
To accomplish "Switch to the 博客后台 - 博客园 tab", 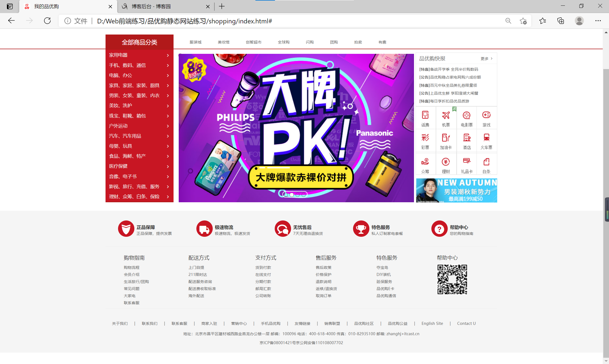I will pyautogui.click(x=151, y=7).
